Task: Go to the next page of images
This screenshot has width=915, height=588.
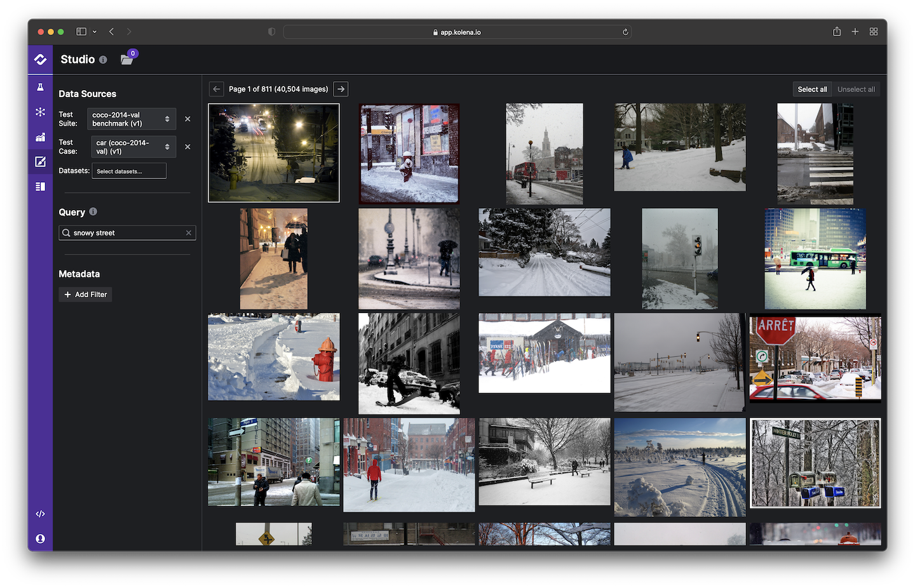Action: coord(341,90)
